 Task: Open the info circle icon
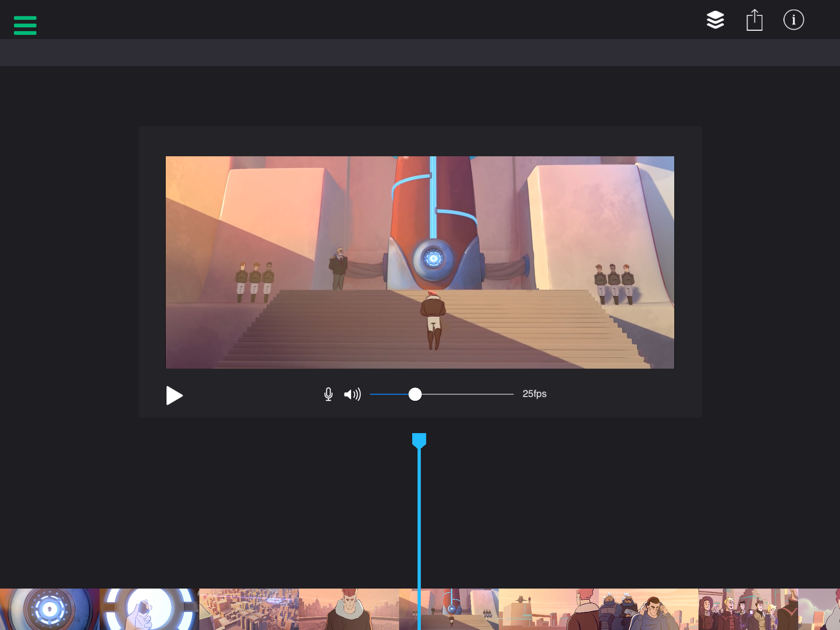tap(793, 20)
